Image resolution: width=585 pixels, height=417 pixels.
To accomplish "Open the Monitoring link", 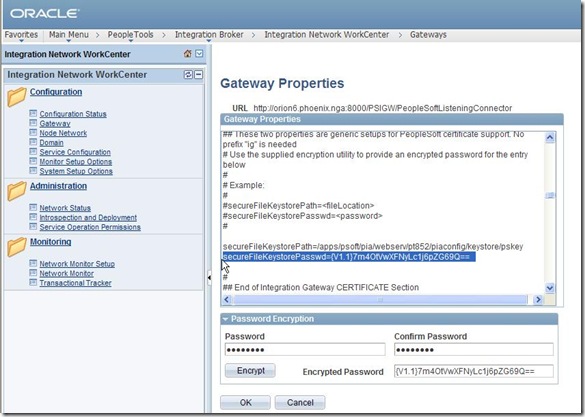I will (51, 242).
